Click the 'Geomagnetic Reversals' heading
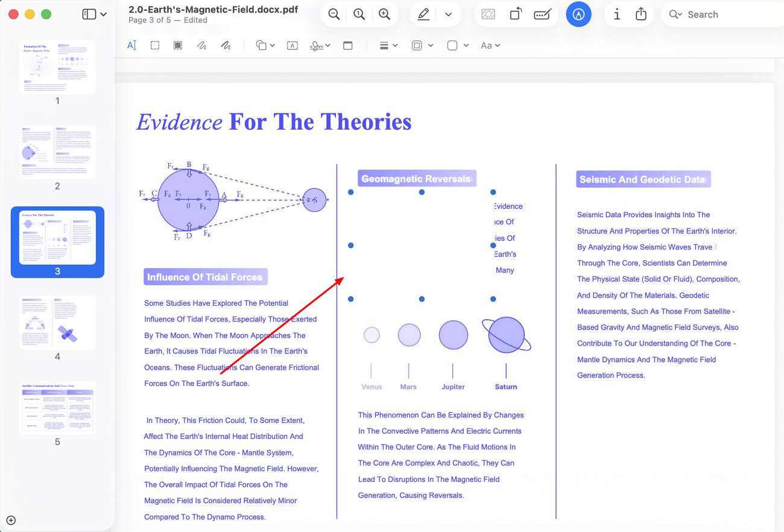Viewport: 784px width, 532px height. point(417,179)
